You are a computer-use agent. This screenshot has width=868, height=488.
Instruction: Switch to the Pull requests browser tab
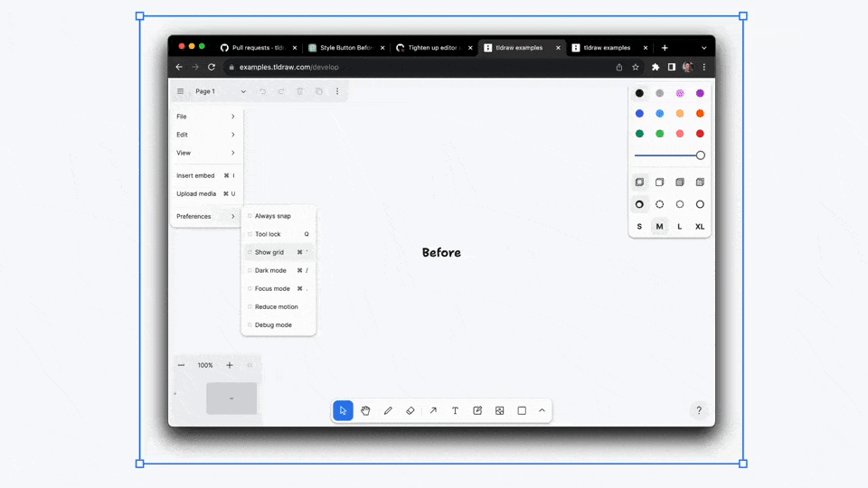257,48
